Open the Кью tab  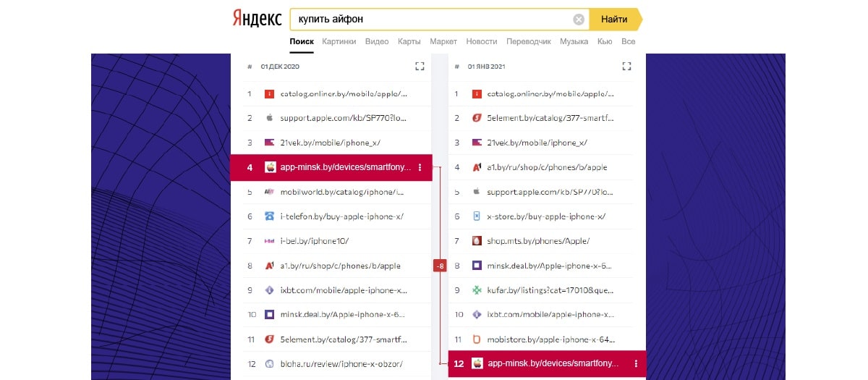(605, 41)
